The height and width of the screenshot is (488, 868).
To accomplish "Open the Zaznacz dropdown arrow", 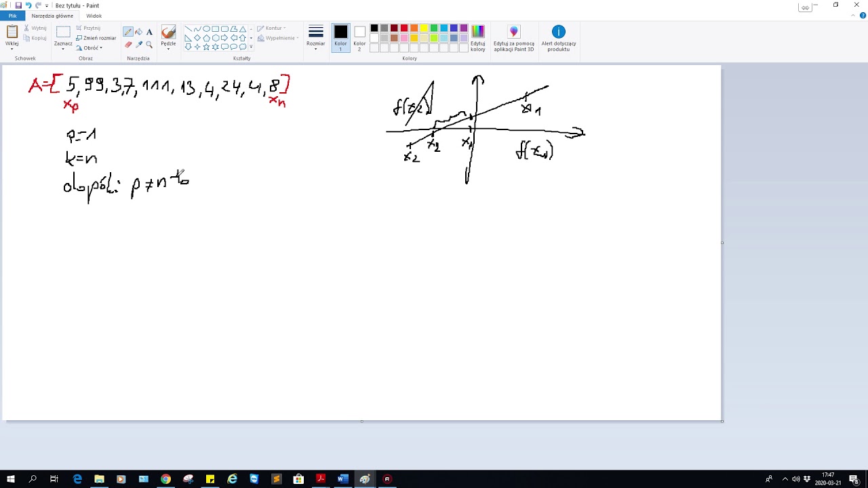I will pos(63,49).
